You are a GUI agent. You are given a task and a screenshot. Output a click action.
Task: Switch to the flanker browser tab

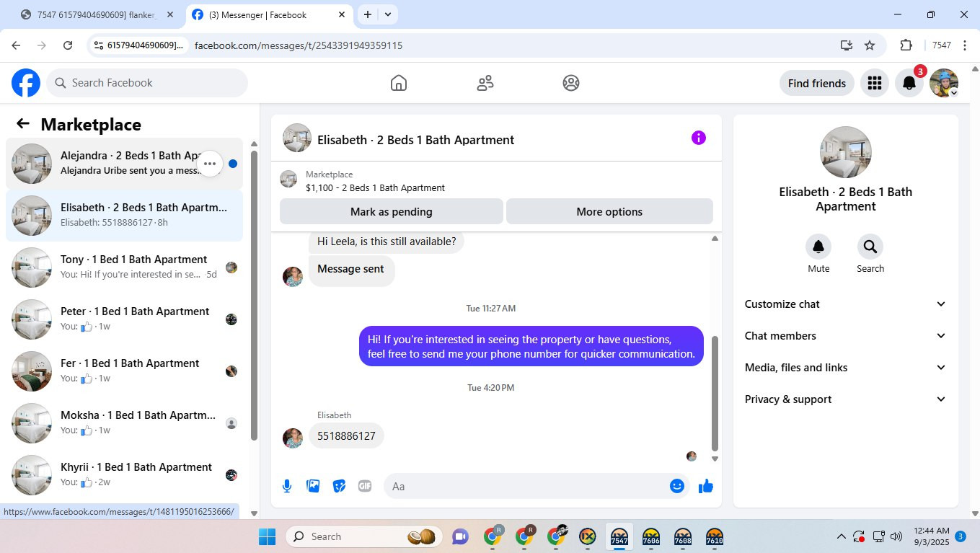[98, 14]
